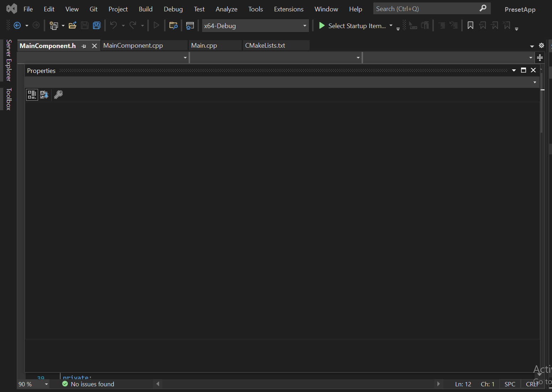
Task: Open the Test menu
Action: pyautogui.click(x=199, y=9)
